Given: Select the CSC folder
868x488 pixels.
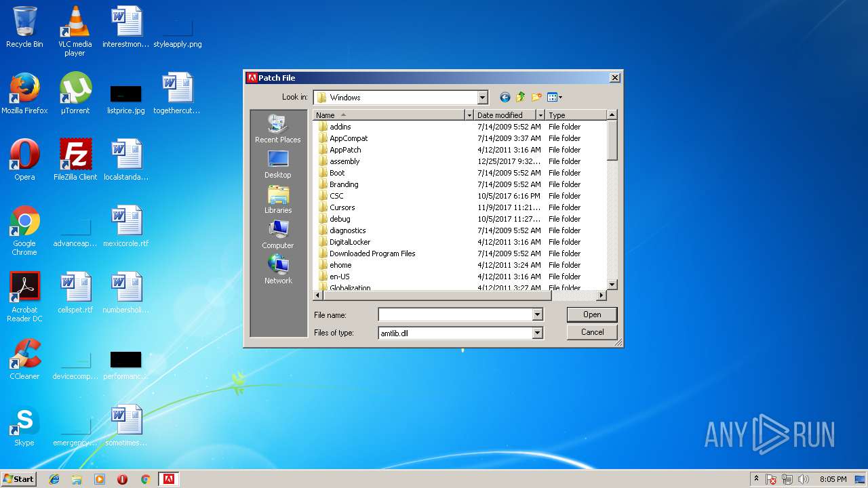Looking at the screenshot, I should click(336, 196).
